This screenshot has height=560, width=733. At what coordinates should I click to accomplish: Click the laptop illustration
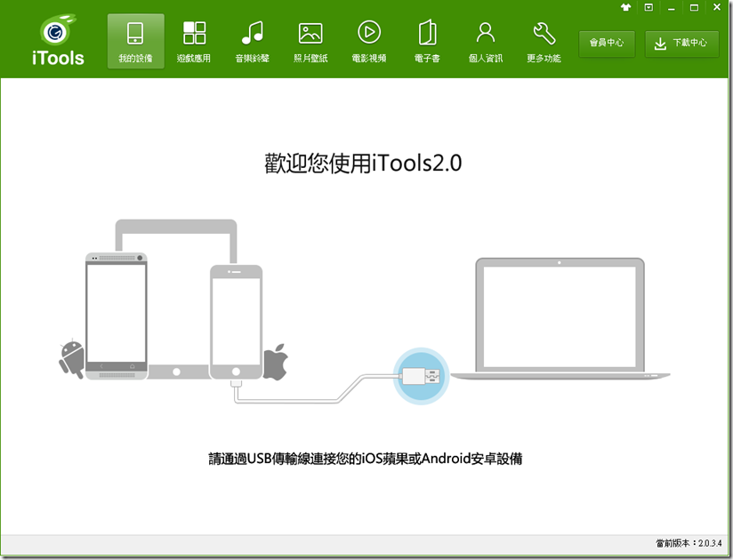560,318
